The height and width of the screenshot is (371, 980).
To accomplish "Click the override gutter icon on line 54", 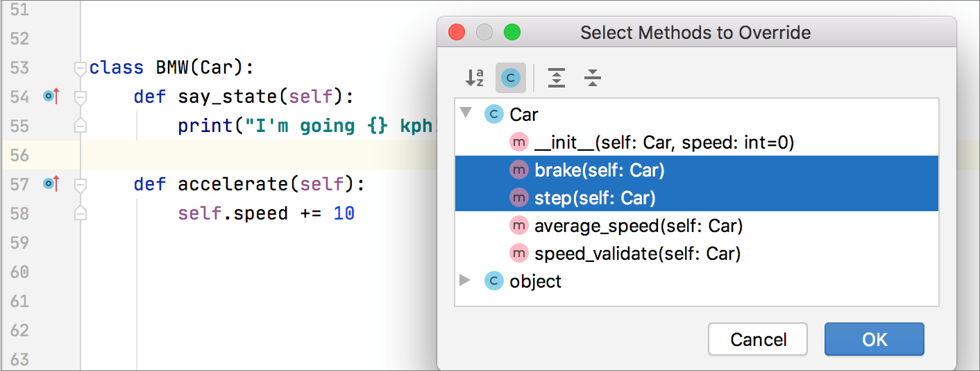I will 51,97.
